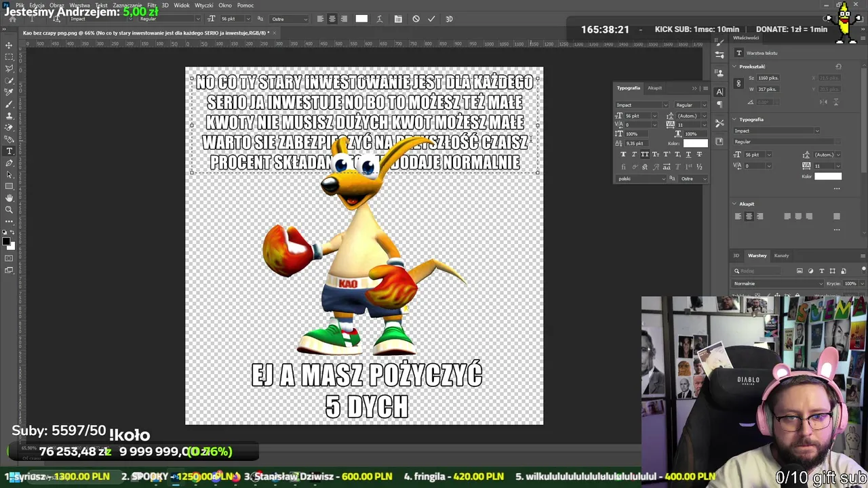The image size is (868, 488).
Task: Edit the Krycie opacity field
Action: tap(850, 283)
